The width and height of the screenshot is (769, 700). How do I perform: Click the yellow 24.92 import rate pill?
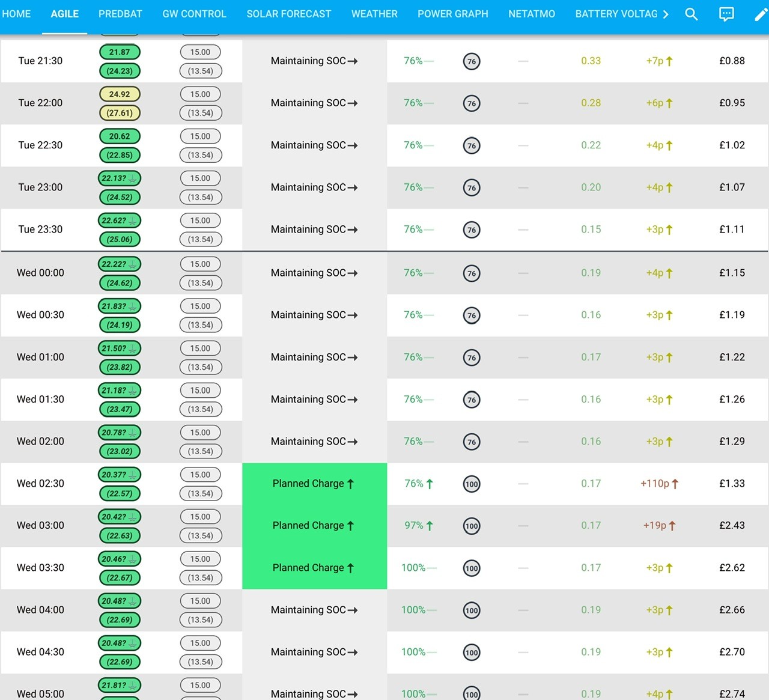click(x=120, y=94)
